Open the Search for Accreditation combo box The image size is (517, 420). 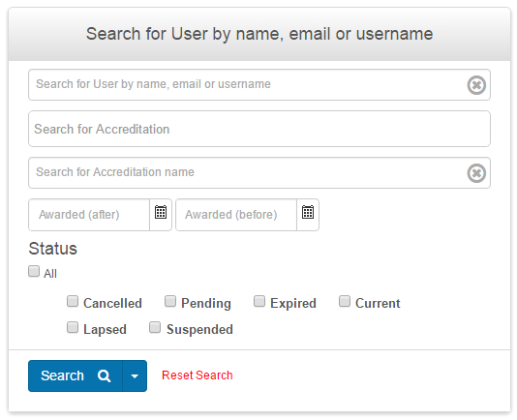tap(259, 129)
